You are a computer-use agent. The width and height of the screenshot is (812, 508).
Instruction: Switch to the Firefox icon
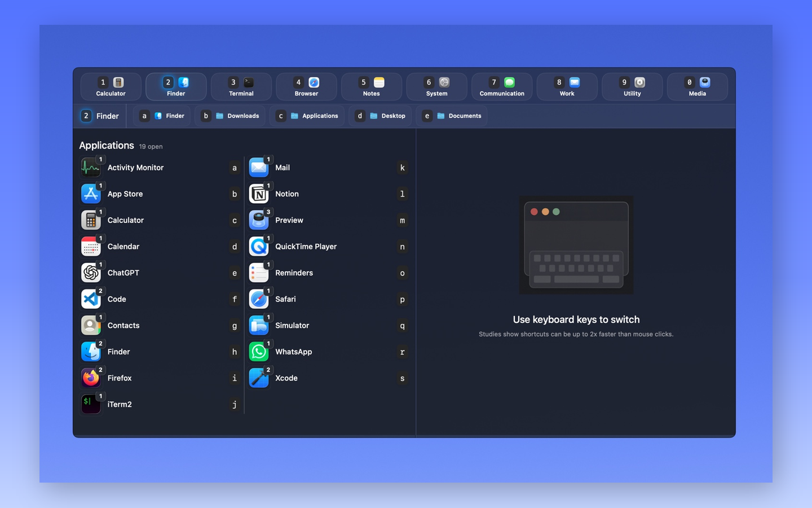91,378
